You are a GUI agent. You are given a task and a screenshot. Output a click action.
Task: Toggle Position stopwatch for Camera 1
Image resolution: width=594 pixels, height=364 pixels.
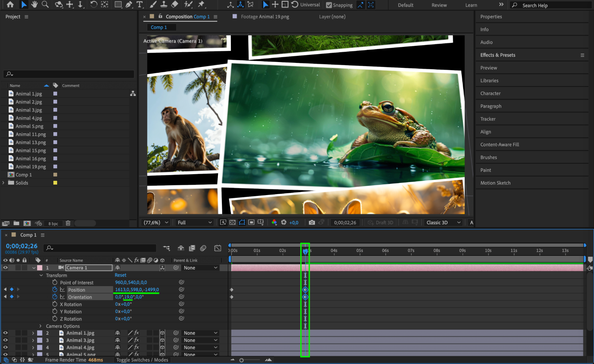55,289
